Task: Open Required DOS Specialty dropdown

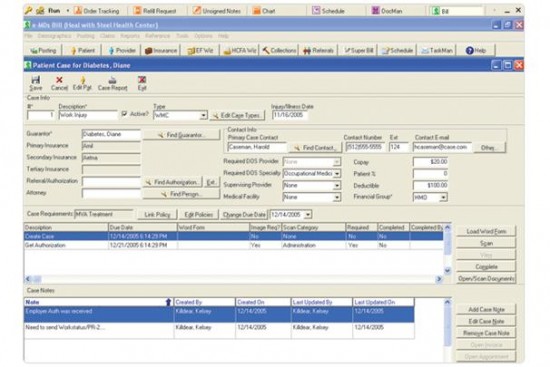Action: [337, 174]
